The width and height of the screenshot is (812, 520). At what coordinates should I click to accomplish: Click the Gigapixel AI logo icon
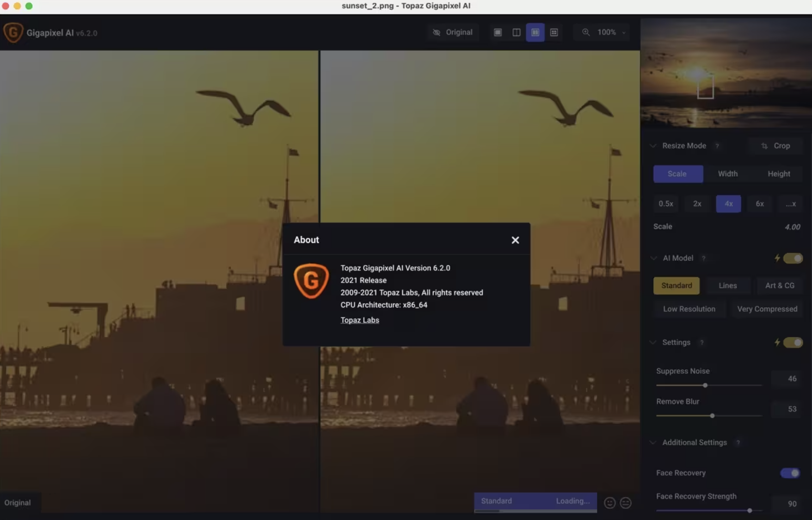13,33
